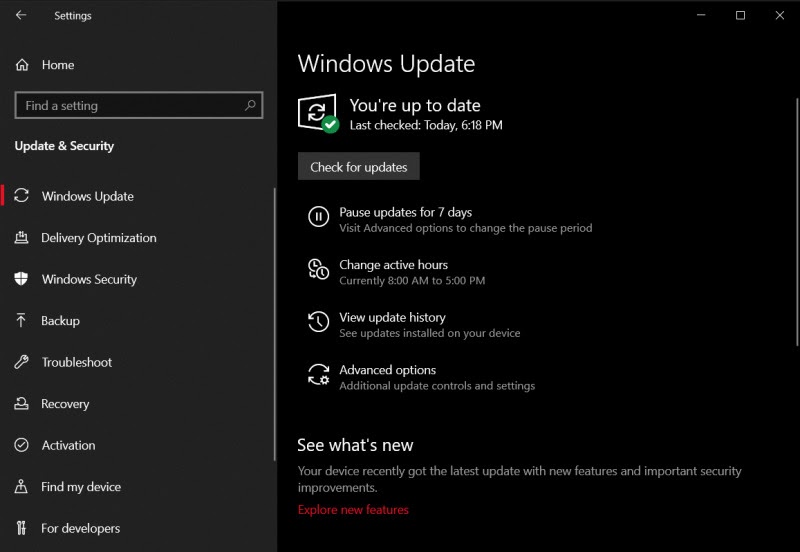Click the search magnifier icon
This screenshot has width=800, height=552.
tap(250, 105)
